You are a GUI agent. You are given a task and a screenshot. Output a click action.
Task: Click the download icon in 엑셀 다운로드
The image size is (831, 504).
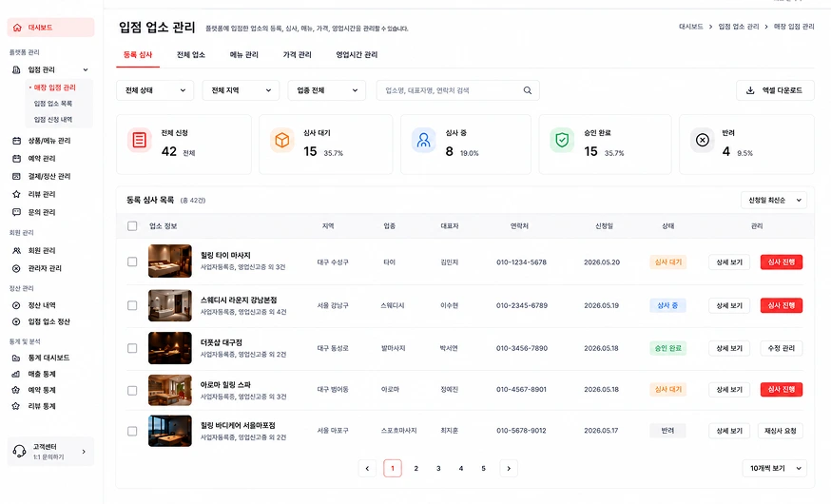(x=750, y=90)
